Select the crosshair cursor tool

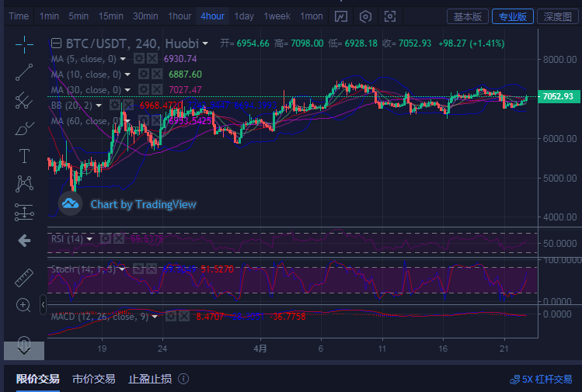click(x=25, y=44)
